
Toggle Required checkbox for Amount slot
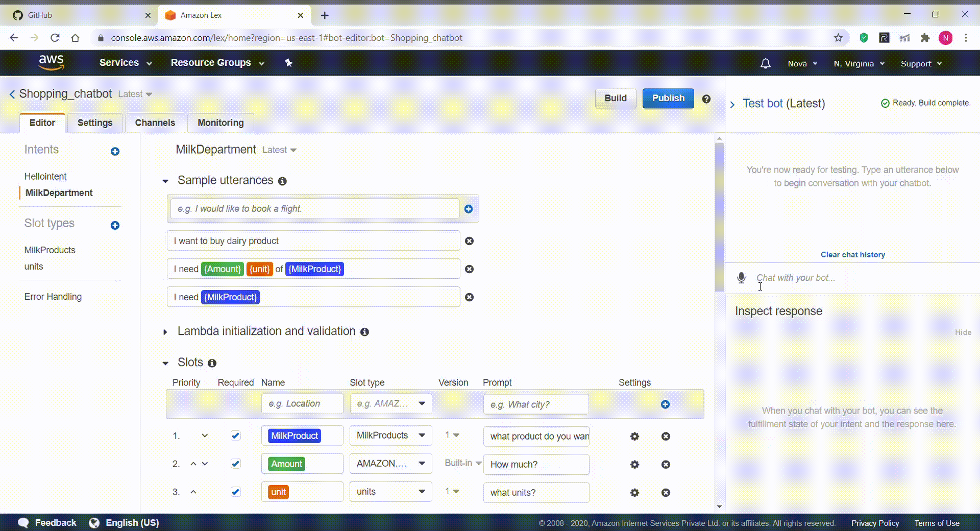[235, 464]
